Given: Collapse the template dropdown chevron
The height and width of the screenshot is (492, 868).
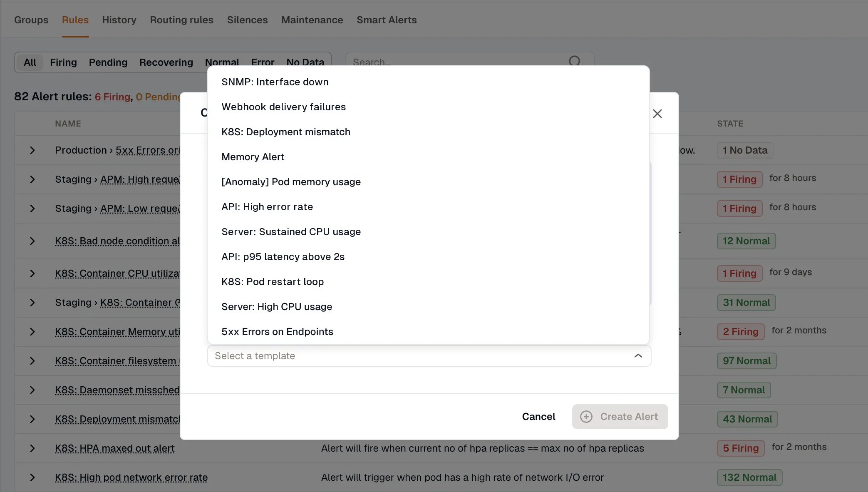Looking at the screenshot, I should coord(638,356).
